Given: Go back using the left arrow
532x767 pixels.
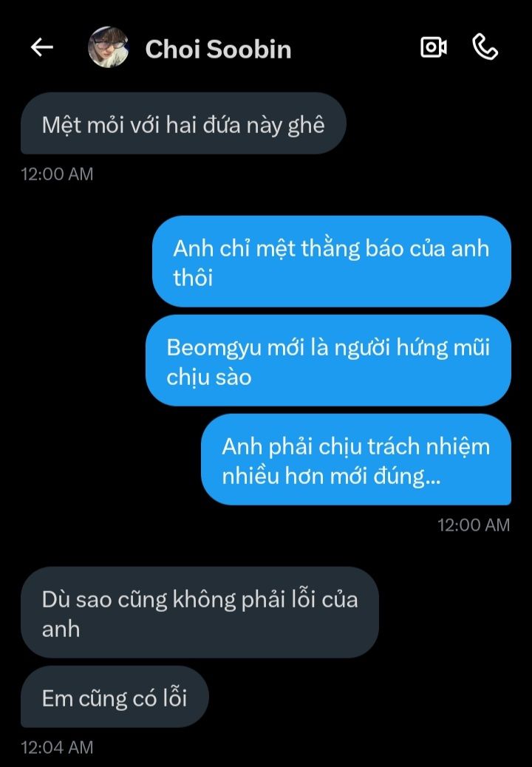Looking at the screenshot, I should pos(41,47).
